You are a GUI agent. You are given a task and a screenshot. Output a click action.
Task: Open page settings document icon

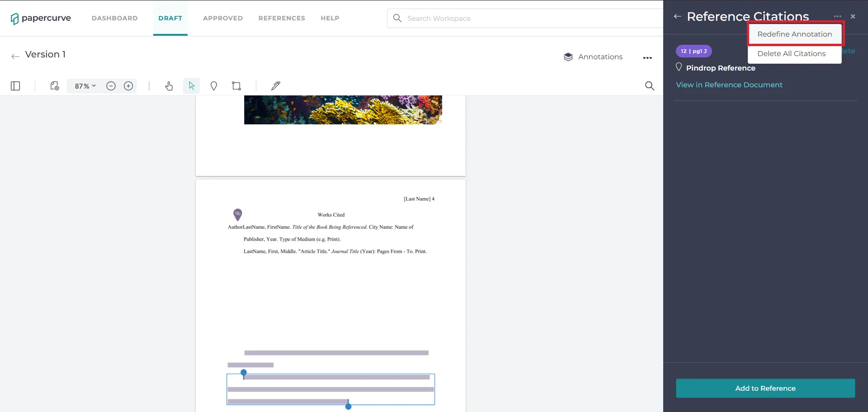pyautogui.click(x=55, y=86)
